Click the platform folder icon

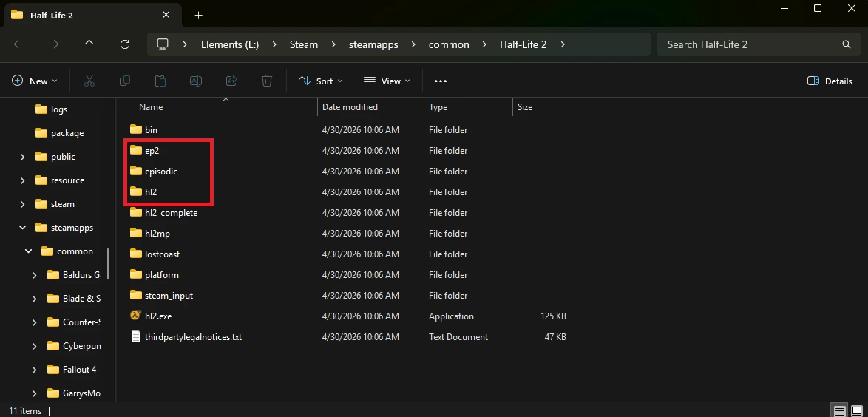coord(136,275)
